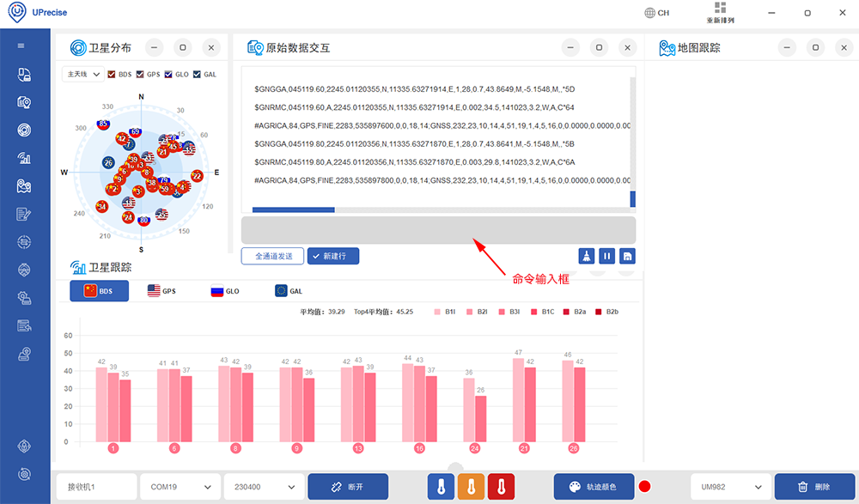
Task: Toggle the B3I legend entry
Action: (509, 312)
